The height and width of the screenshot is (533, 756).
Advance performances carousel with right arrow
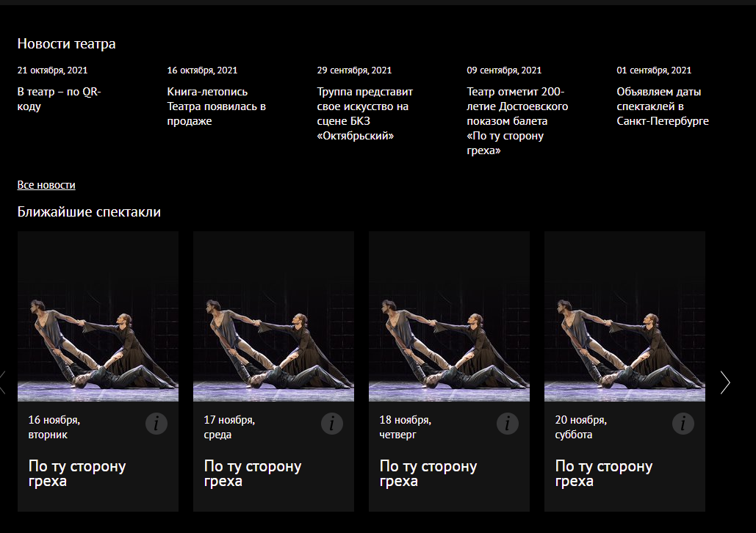click(725, 382)
